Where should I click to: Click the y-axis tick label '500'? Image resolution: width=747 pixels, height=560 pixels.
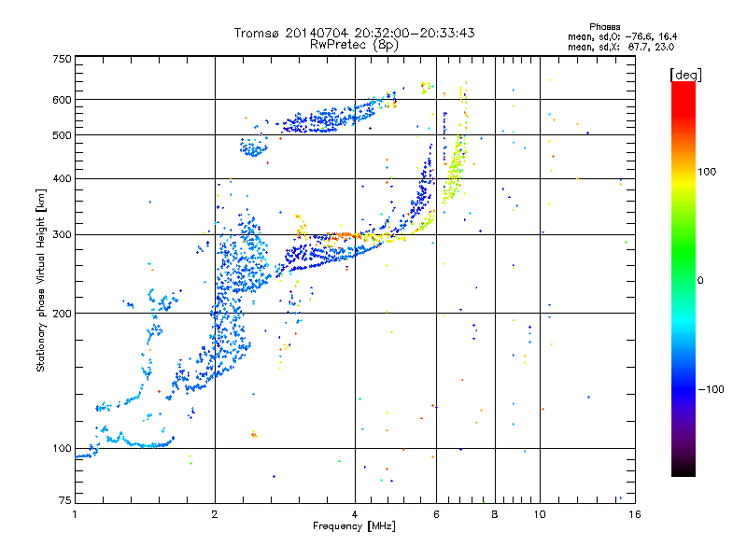(x=62, y=135)
